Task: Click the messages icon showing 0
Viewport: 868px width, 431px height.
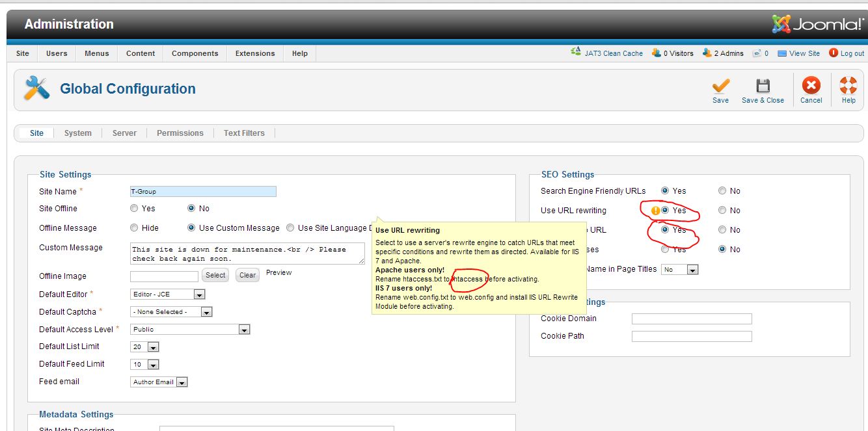Action: 757,53
